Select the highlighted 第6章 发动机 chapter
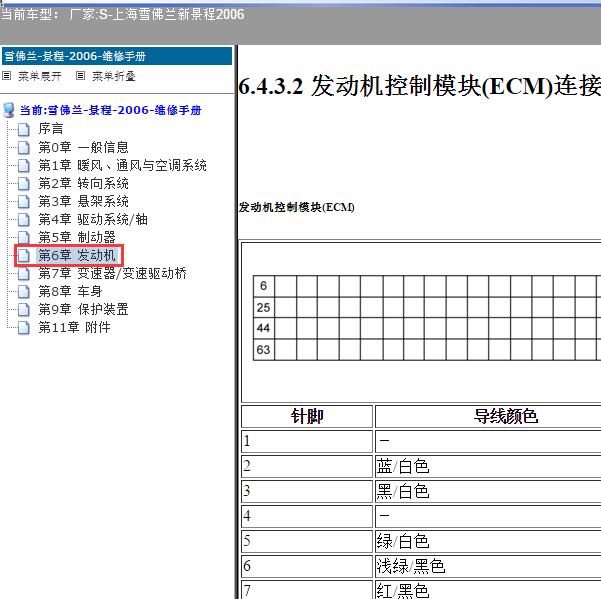Image resolution: width=601 pixels, height=599 pixels. point(77,255)
